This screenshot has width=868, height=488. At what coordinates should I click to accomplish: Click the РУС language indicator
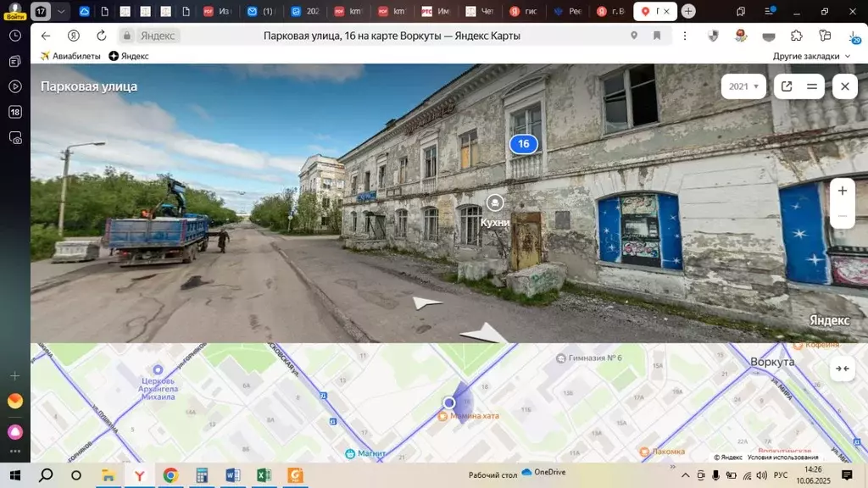[781, 475]
